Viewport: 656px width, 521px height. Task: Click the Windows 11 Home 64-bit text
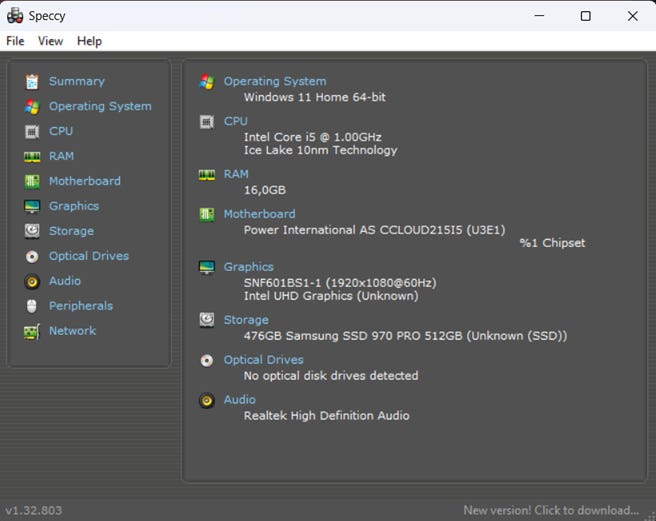pos(314,97)
